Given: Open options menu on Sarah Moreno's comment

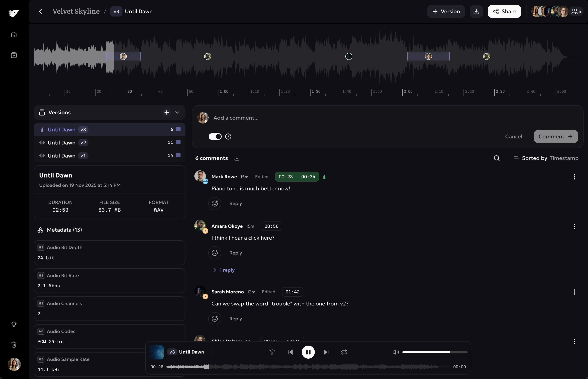Looking at the screenshot, I should point(574,292).
